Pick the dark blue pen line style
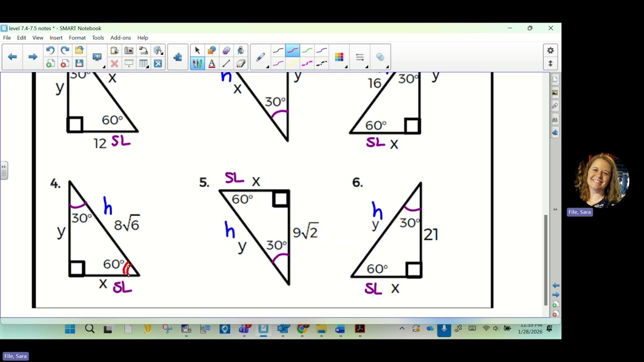 [x=321, y=50]
